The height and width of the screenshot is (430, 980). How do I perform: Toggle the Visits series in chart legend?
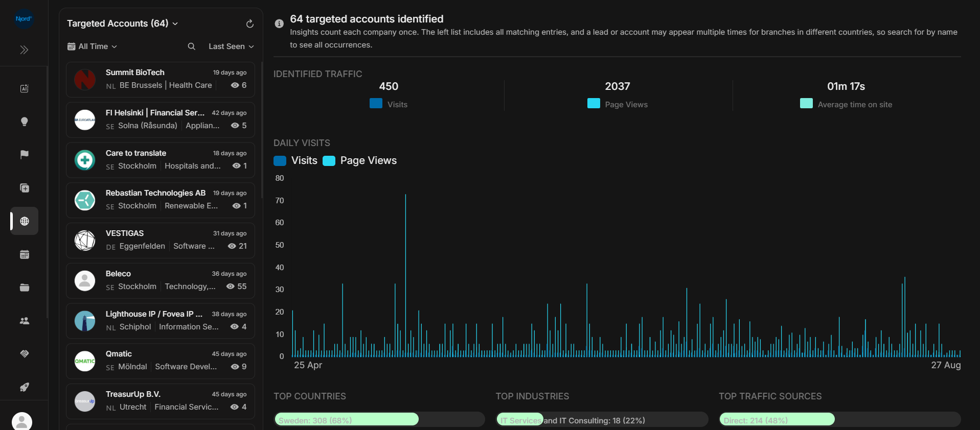(295, 160)
